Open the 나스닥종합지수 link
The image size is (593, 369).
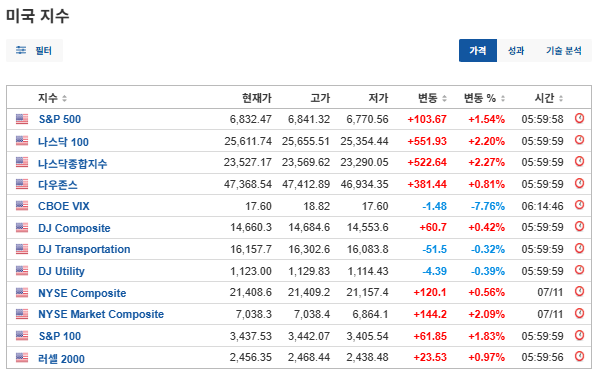pyautogui.click(x=72, y=163)
